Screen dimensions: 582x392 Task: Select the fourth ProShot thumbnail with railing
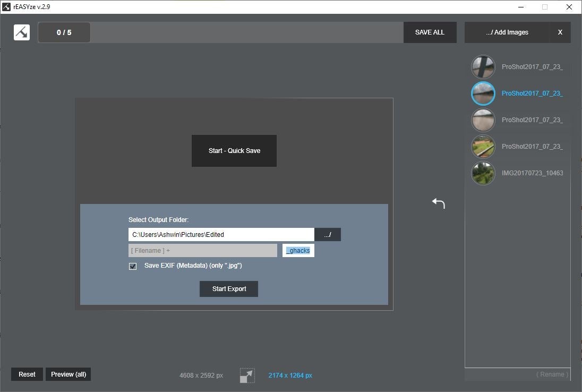click(483, 147)
